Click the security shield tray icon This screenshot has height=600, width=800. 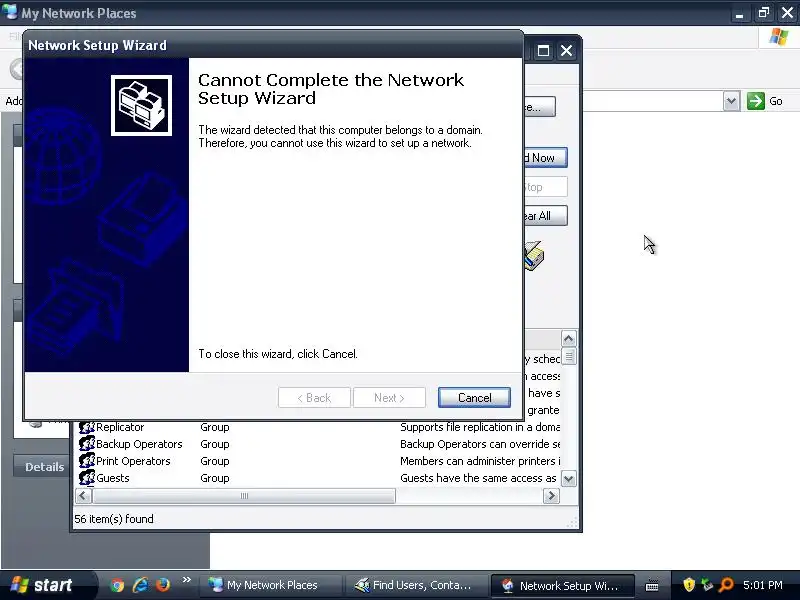[689, 585]
